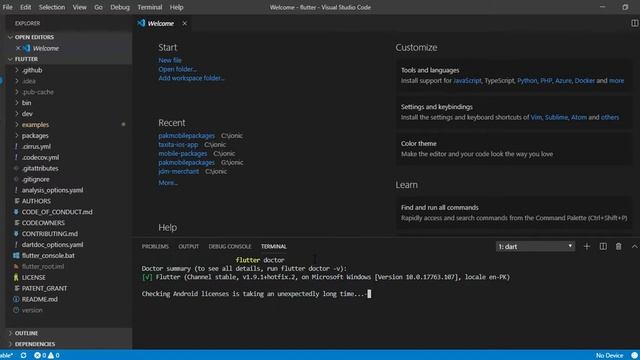Click in the terminal output area
This screenshot has width=640, height=360.
point(386,302)
